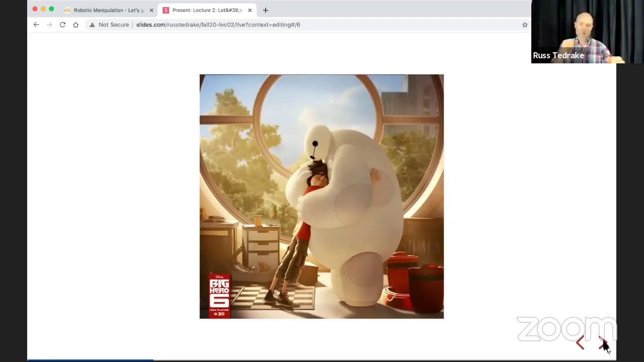Click the browser forward arrow
This screenshot has height=362, width=644.
pos(49,25)
